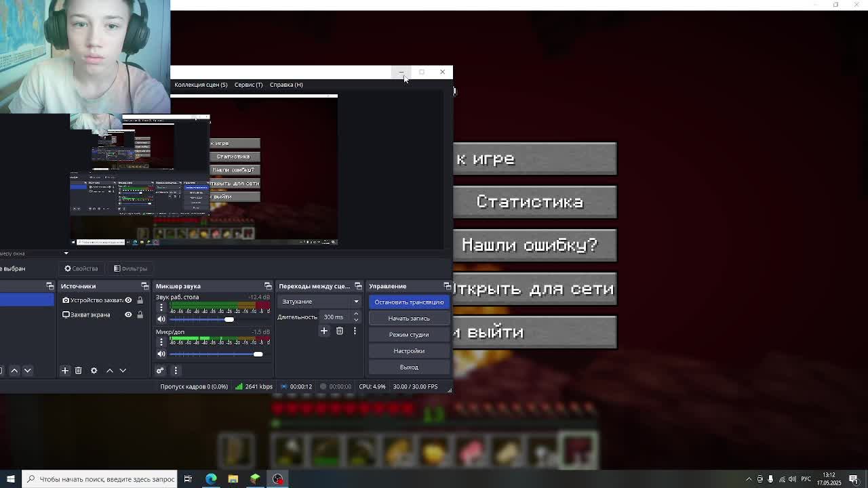Click Выход exit button in OBS
Image resolution: width=868 pixels, height=488 pixels.
tap(409, 367)
